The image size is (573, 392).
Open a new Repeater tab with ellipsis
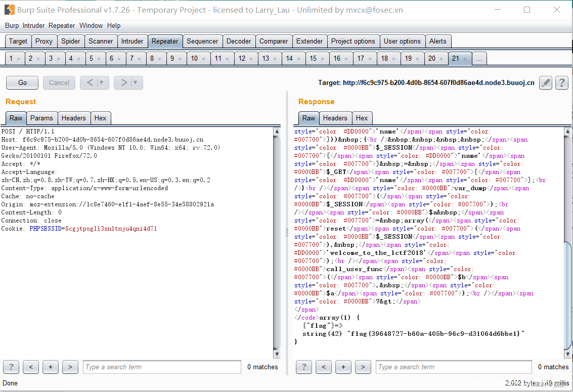[x=479, y=59]
